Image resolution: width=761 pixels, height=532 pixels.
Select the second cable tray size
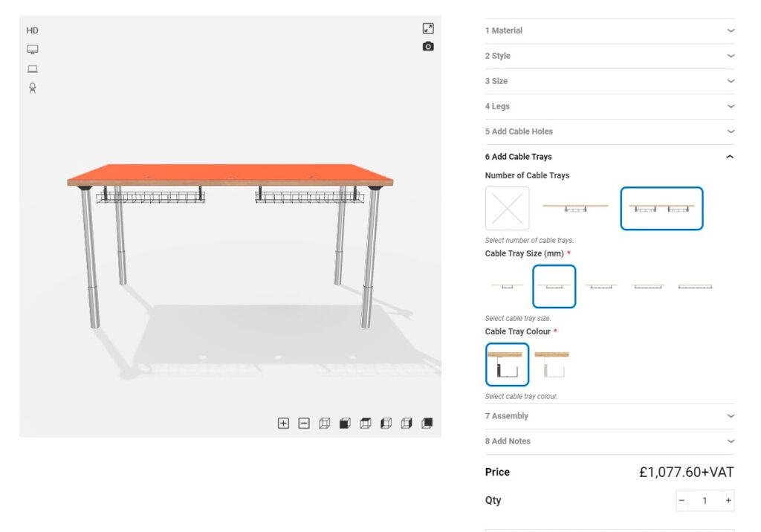coord(554,286)
